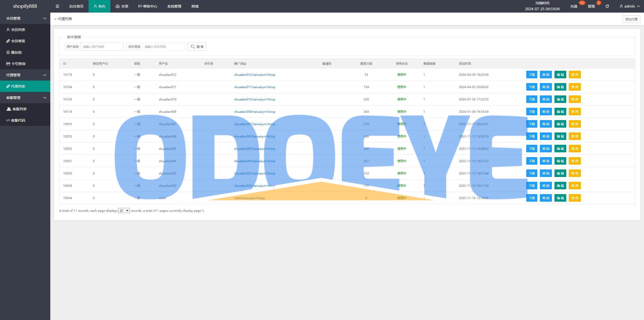The height and width of the screenshot is (320, 644).
Task: Collapse the 会员管理 sidebar group
Action: [25, 18]
